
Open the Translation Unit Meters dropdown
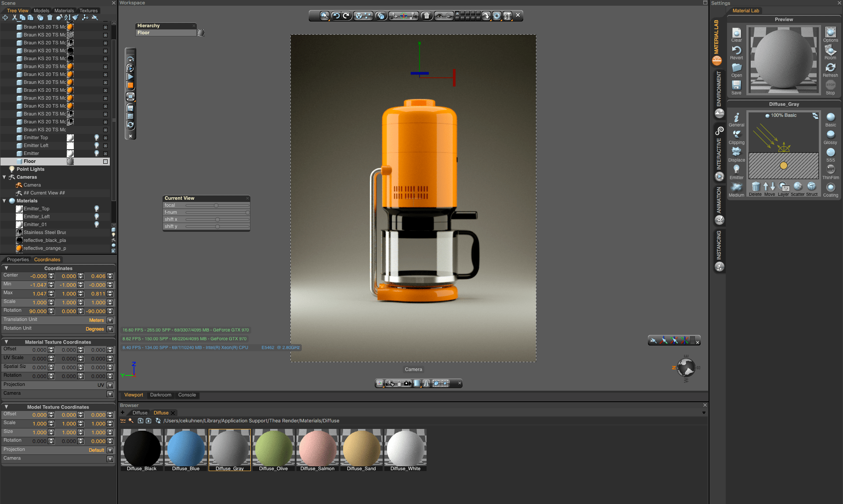pos(110,320)
